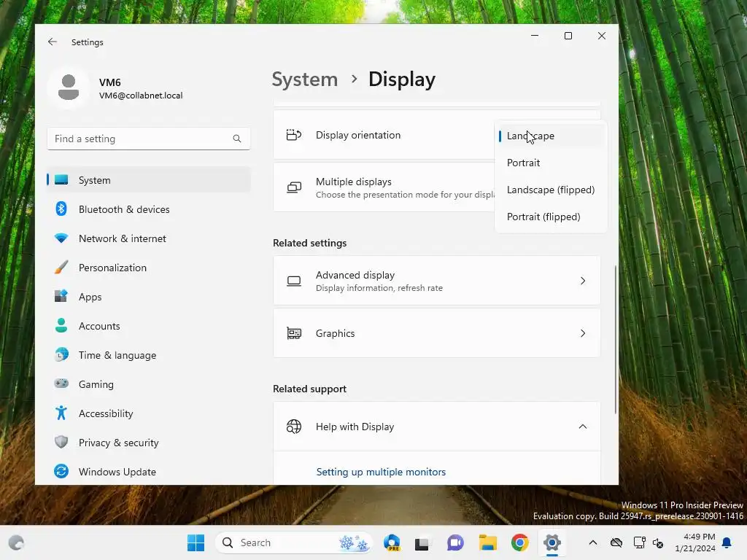Collapse the Help with Display section

click(583, 427)
